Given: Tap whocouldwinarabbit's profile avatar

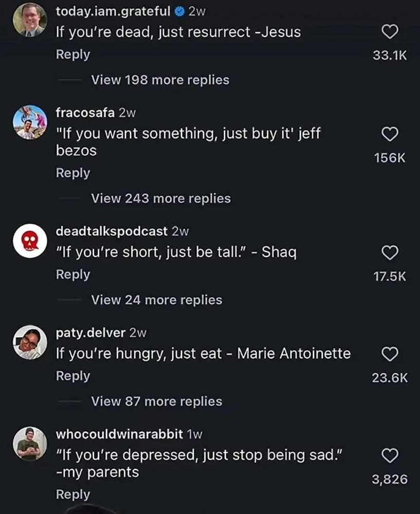Looking at the screenshot, I should pos(30,444).
